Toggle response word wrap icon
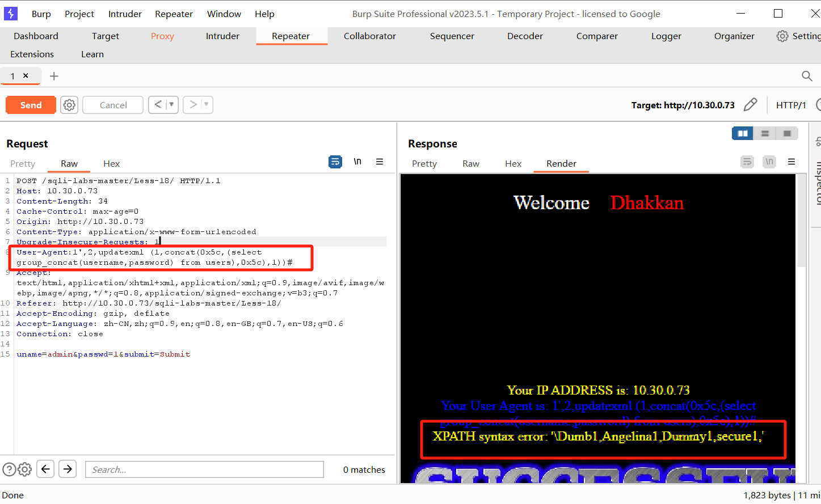 coord(747,162)
